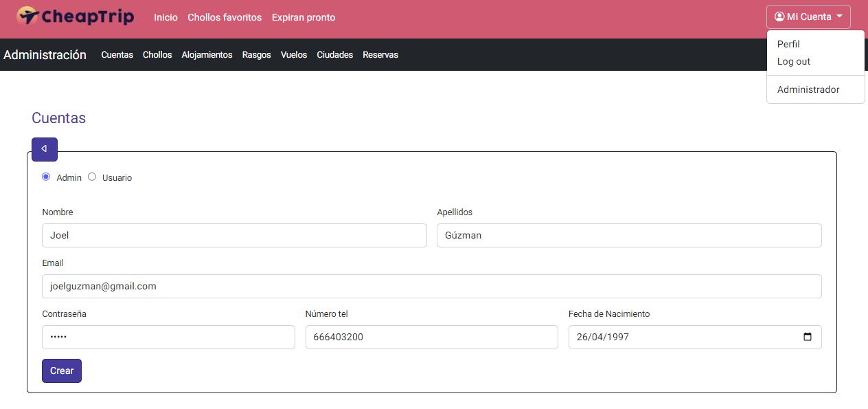Open Perfil from the account dropdown
This screenshot has height=409, width=868.
[x=787, y=44]
